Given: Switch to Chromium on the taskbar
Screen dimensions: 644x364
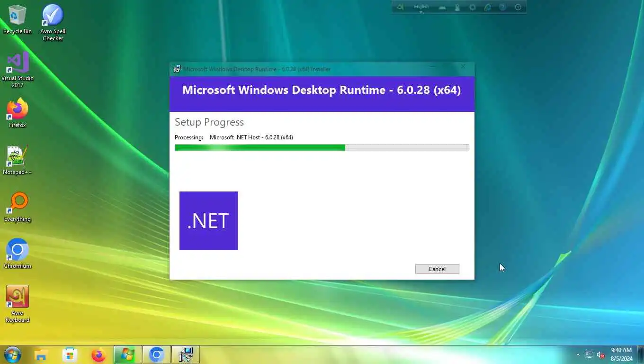Looking at the screenshot, I should pos(156,355).
